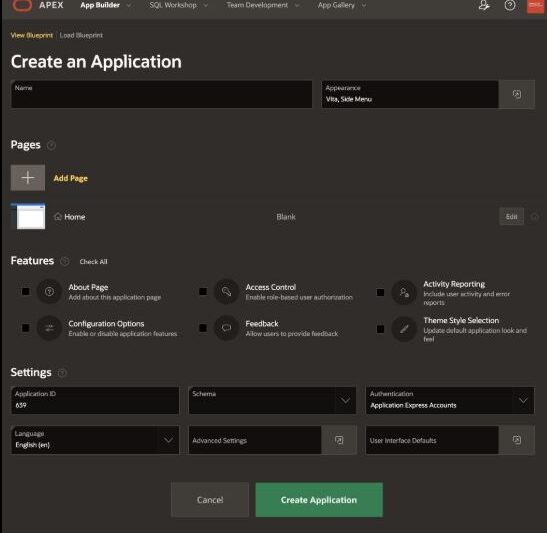Open User Interface Defaults dialog icon
This screenshot has height=533, width=547.
[517, 440]
